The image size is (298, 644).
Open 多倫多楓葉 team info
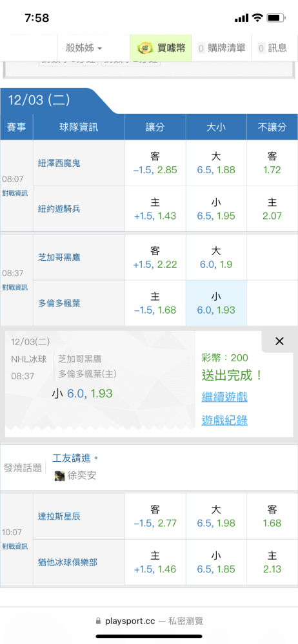coord(59,303)
